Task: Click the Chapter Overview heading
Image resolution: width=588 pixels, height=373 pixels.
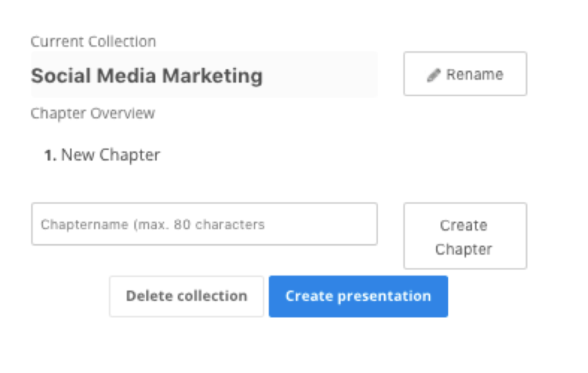Action: click(x=93, y=113)
